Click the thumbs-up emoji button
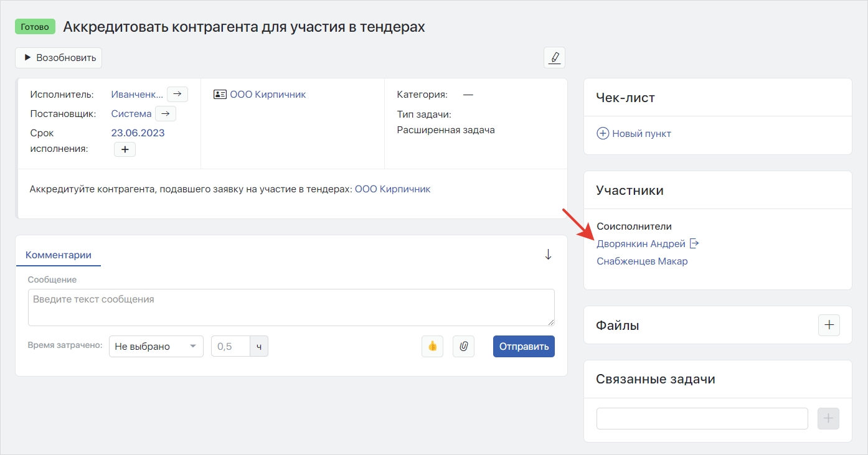This screenshot has height=455, width=868. pyautogui.click(x=432, y=347)
